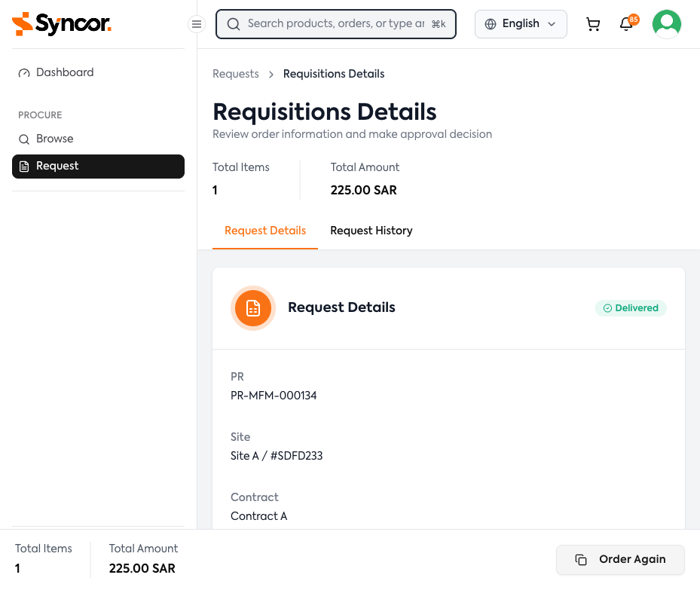The width and height of the screenshot is (700, 590).
Task: Click the Syncor logo
Action: (x=62, y=24)
